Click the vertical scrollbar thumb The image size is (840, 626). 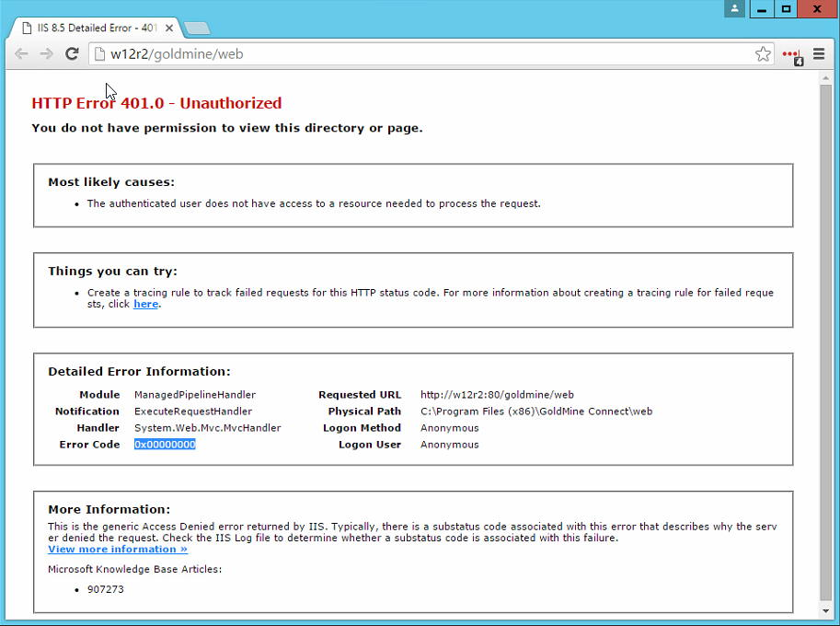click(x=825, y=341)
